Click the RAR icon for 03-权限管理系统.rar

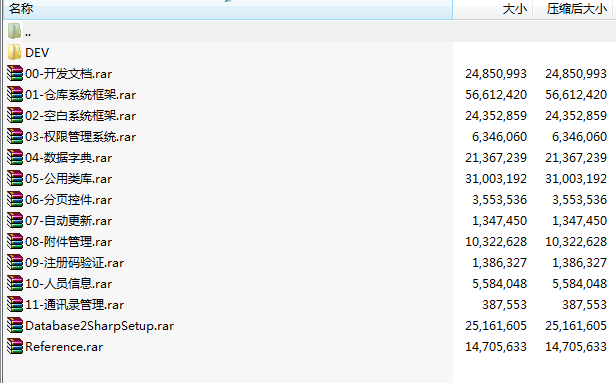15,136
